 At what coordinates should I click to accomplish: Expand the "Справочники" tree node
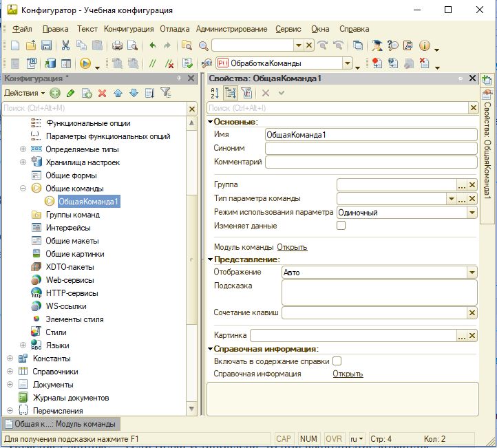10,372
